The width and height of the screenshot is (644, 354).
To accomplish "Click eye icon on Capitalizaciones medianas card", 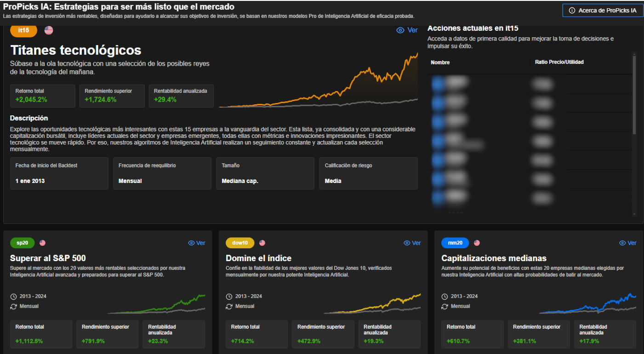I will [x=622, y=243].
